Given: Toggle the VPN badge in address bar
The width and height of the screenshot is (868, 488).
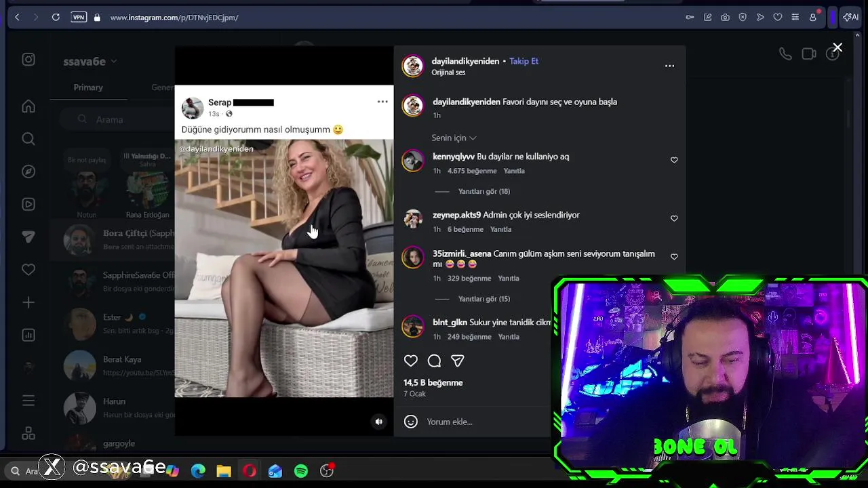Looking at the screenshot, I should pos(79,17).
